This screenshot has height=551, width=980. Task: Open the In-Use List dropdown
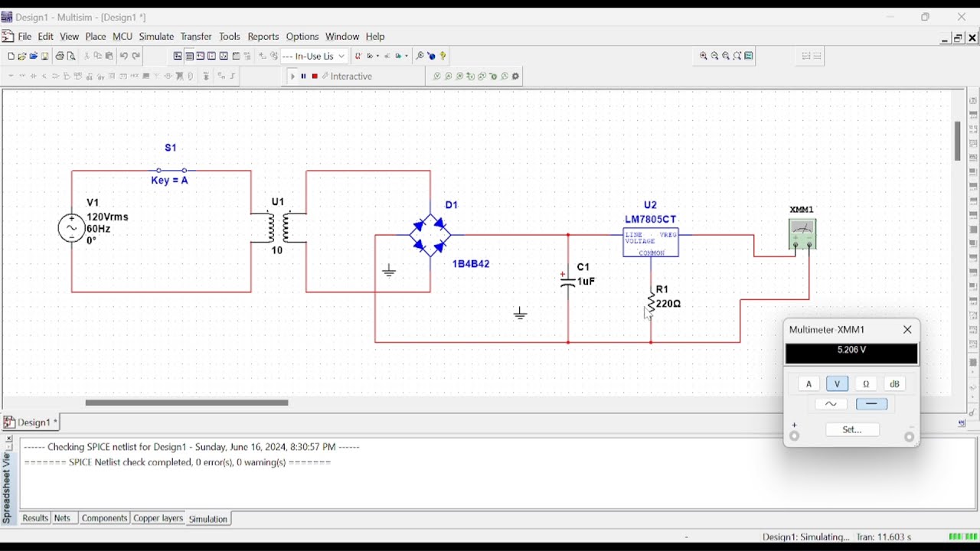click(x=314, y=56)
